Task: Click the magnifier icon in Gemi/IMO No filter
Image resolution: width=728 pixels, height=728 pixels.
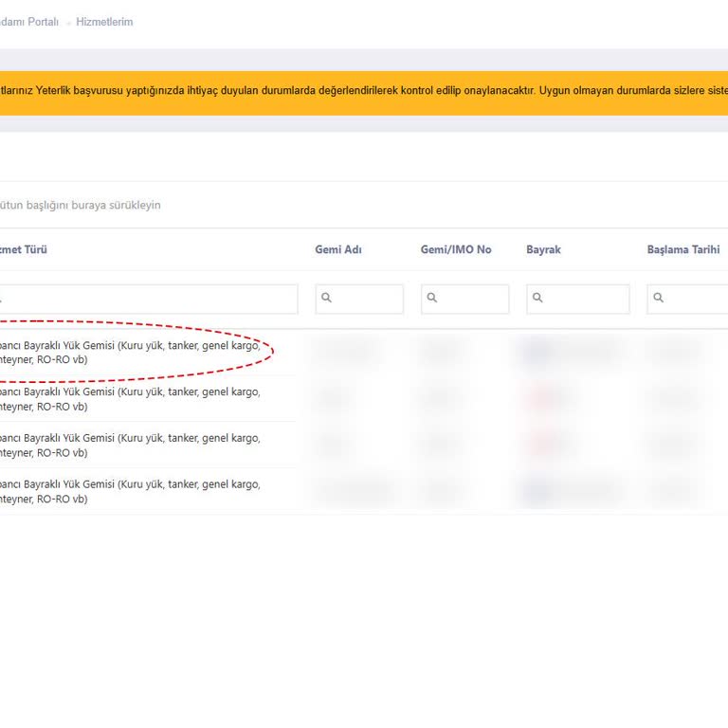Action: tap(431, 298)
